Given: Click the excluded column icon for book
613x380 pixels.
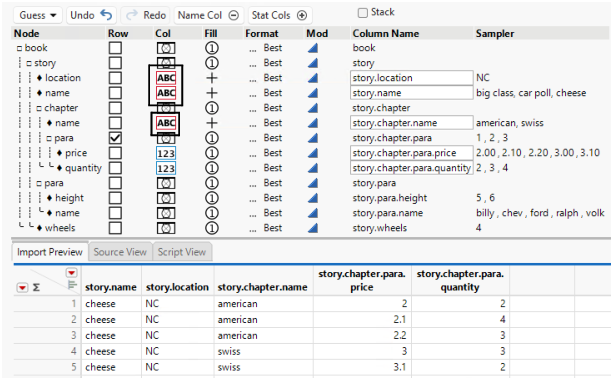Looking at the screenshot, I should 166,48.
